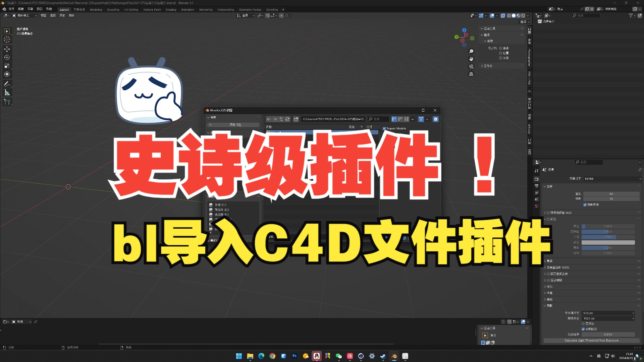Open the 渲染 menu in the top bar
This screenshot has width=644, height=362.
pos(30,9)
